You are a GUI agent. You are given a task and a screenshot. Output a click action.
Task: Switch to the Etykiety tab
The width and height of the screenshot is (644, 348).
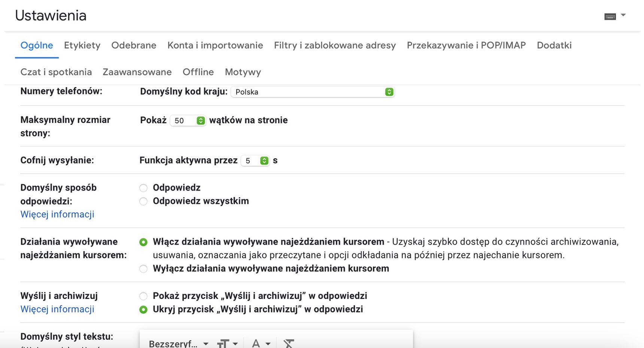(82, 45)
